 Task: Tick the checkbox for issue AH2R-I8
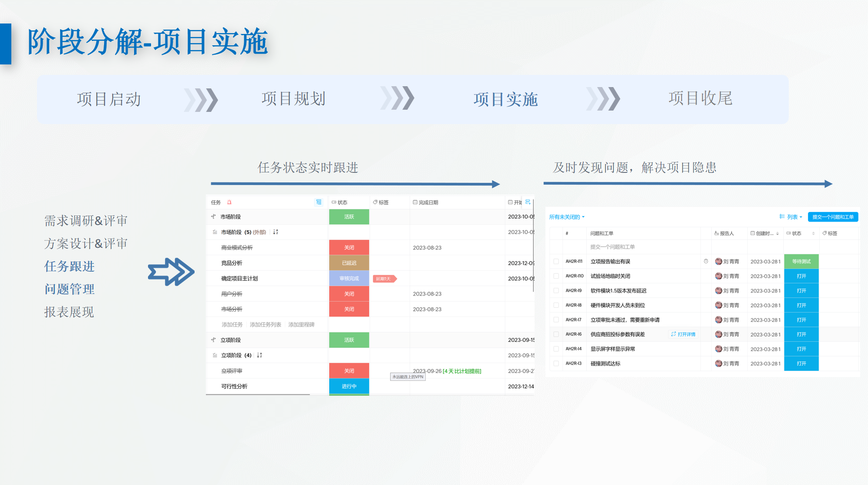(556, 305)
